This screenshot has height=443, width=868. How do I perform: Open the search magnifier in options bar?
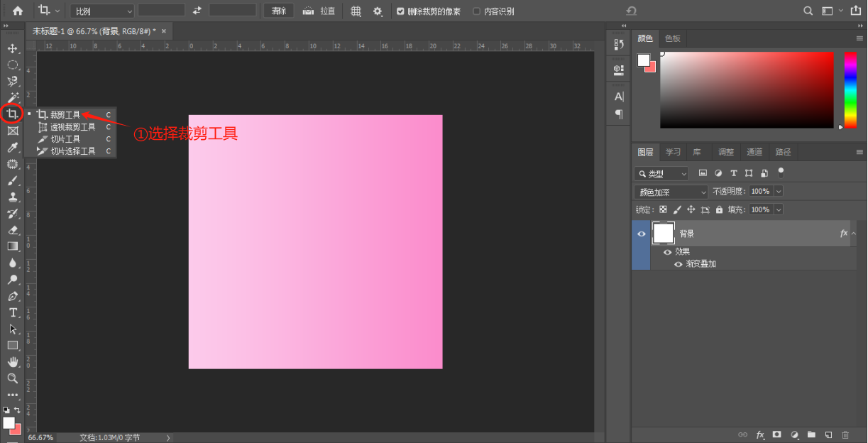coord(808,11)
